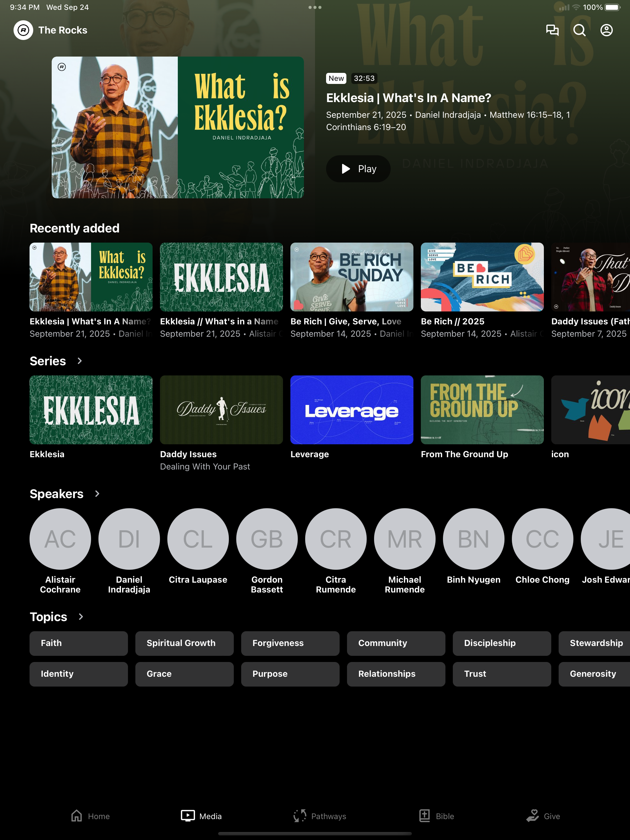Image resolution: width=630 pixels, height=840 pixels.
Task: Open Daddy Issues recently added thumbnail
Action: (x=591, y=277)
